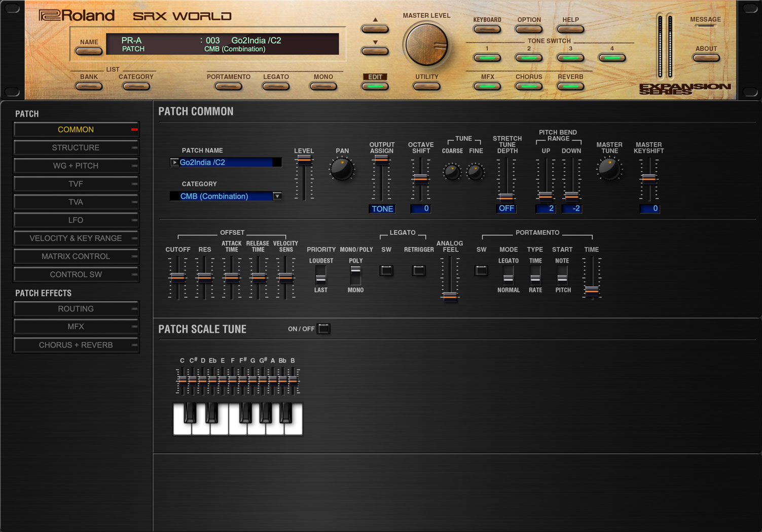This screenshot has width=762, height=532.
Task: Click the Master Tune knob
Action: click(x=609, y=169)
